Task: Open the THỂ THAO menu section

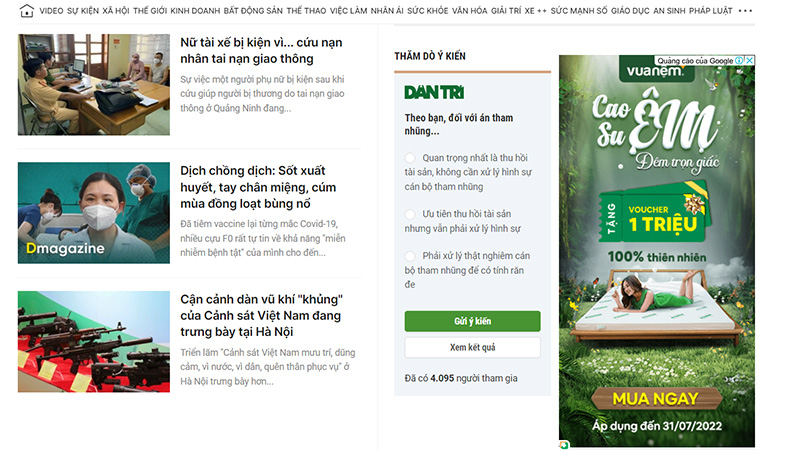Action: pos(306,11)
